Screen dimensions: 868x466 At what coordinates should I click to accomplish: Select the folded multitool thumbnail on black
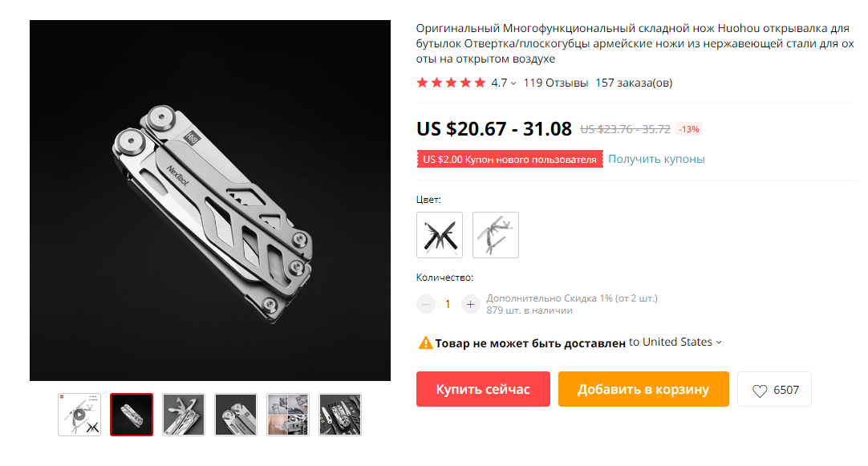(132, 415)
